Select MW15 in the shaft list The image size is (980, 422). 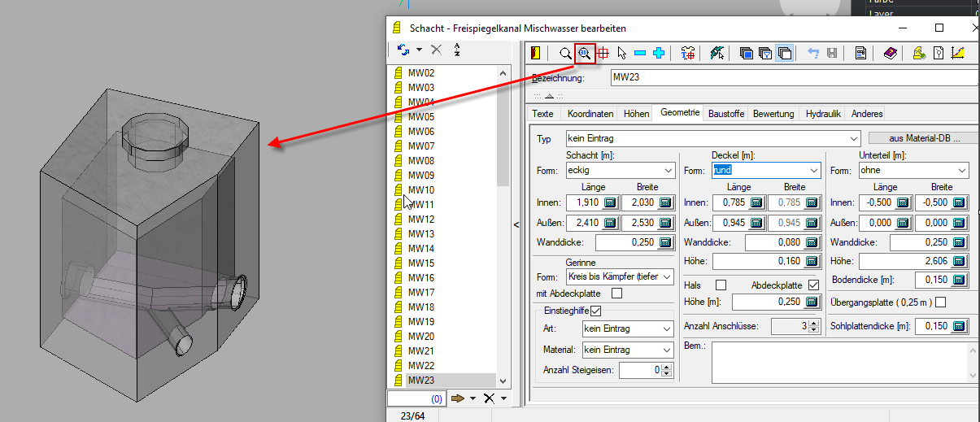420,263
